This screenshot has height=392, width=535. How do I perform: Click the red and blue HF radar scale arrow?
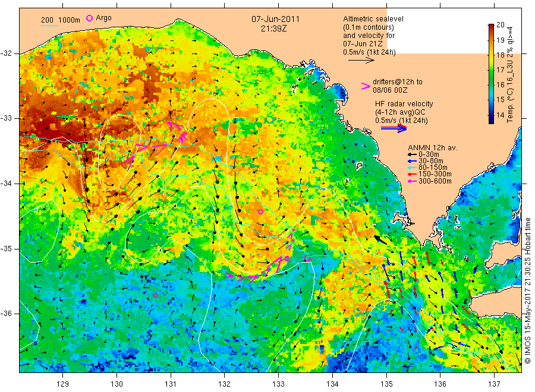tap(394, 128)
